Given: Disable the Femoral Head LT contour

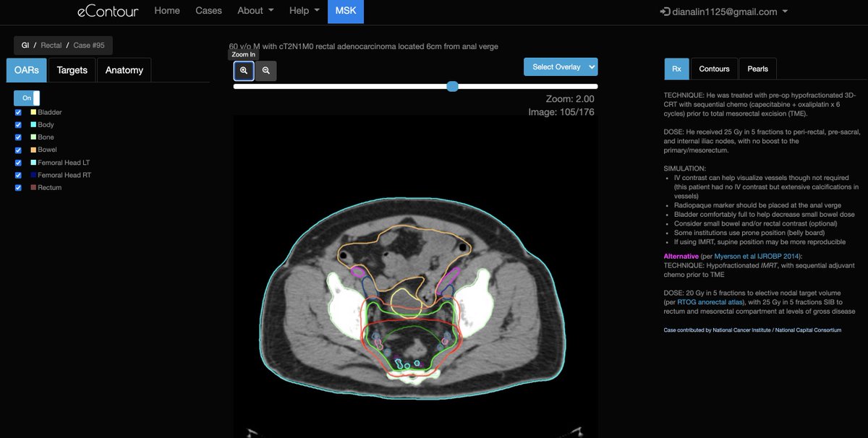Looking at the screenshot, I should [x=18, y=163].
